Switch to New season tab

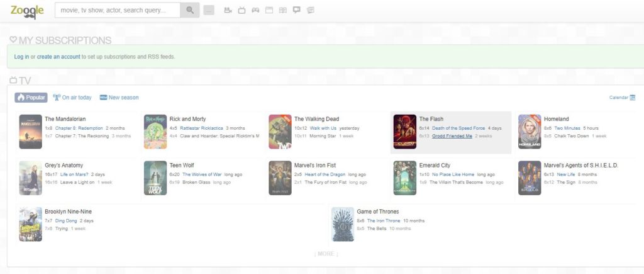119,98
